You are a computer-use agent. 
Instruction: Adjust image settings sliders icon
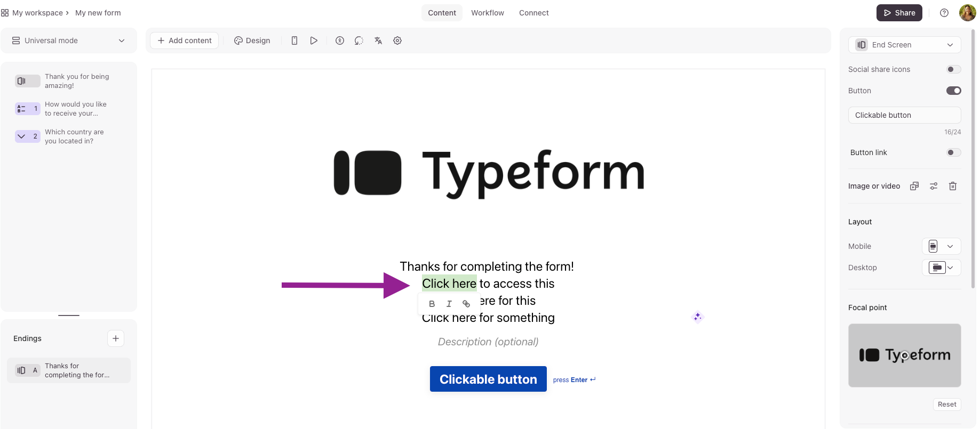(934, 186)
